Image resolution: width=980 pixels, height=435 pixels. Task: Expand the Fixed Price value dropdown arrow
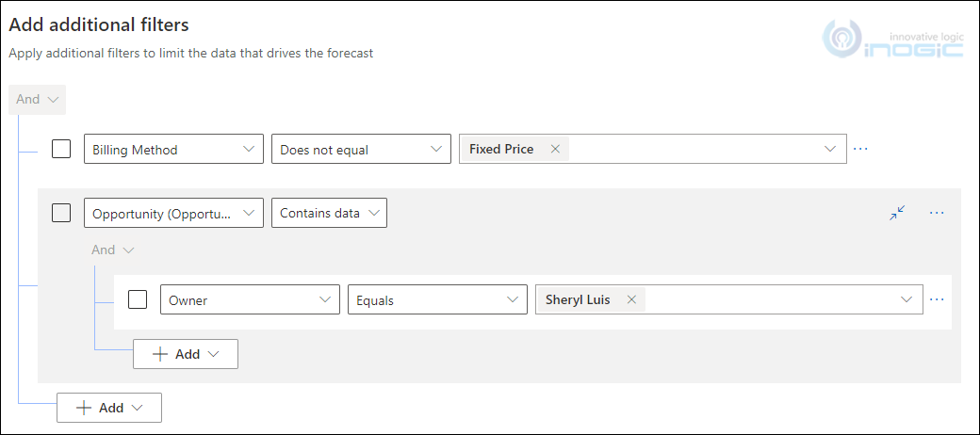point(830,149)
